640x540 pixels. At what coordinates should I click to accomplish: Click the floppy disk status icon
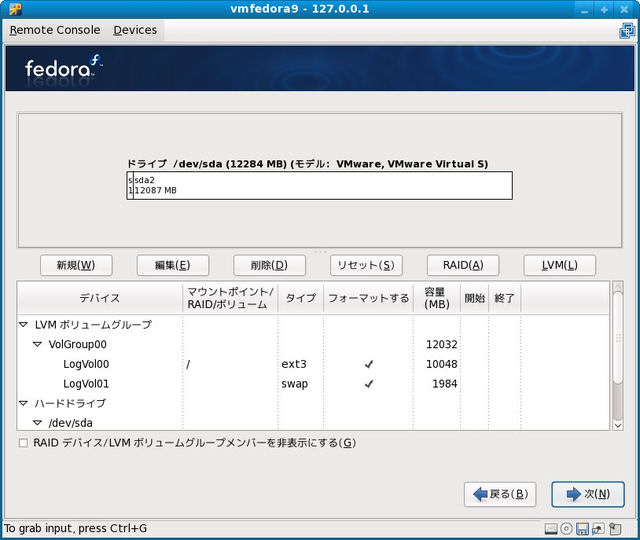(x=582, y=529)
